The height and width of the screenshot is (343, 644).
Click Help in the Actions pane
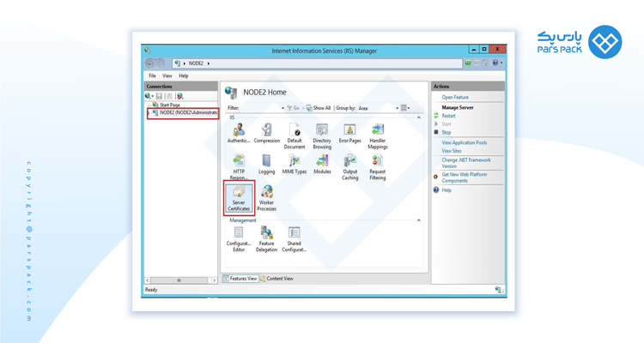447,190
